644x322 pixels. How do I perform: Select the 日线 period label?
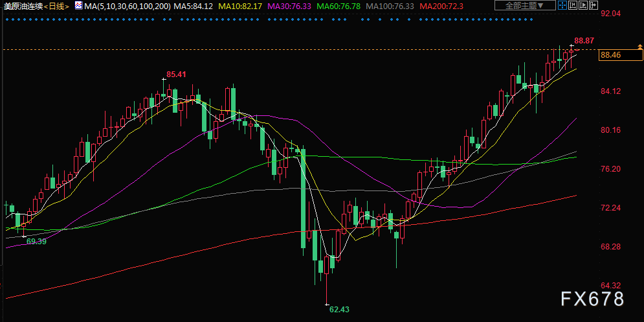click(x=56, y=6)
